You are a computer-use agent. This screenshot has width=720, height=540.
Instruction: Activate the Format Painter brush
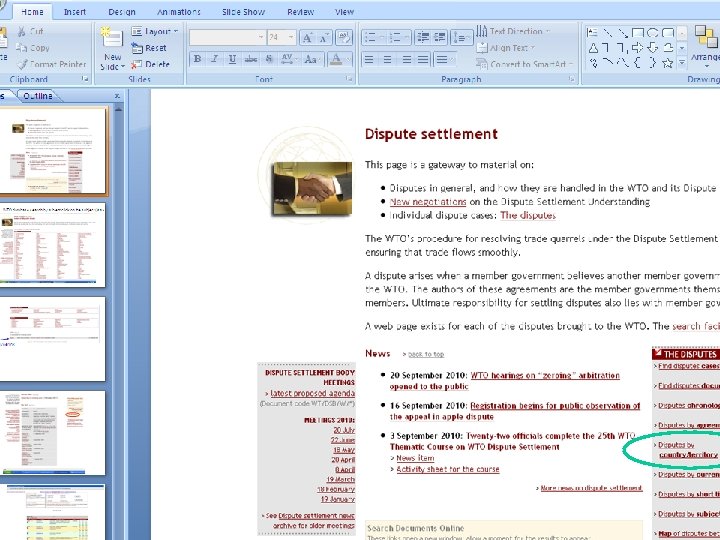click(x=22, y=64)
